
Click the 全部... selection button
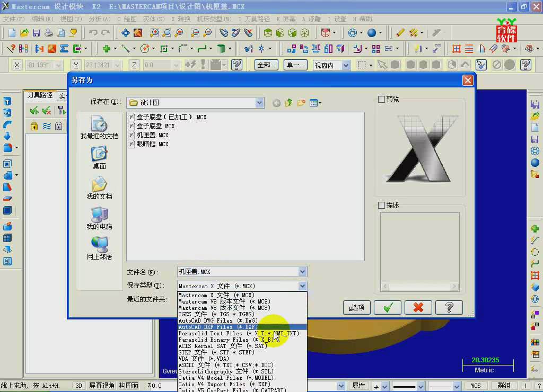(266, 65)
